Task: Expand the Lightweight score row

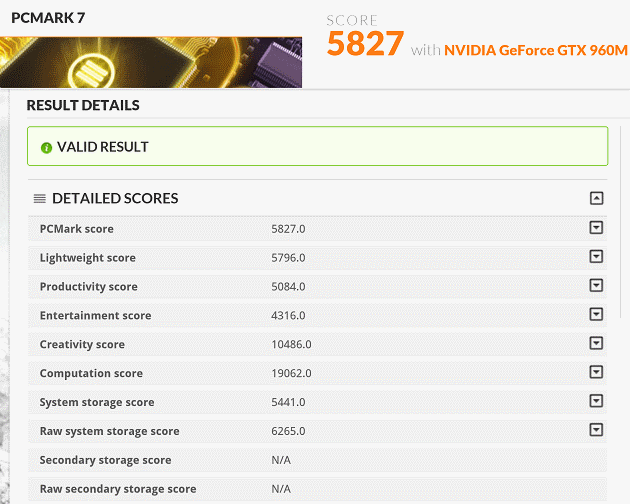Action: tap(596, 256)
